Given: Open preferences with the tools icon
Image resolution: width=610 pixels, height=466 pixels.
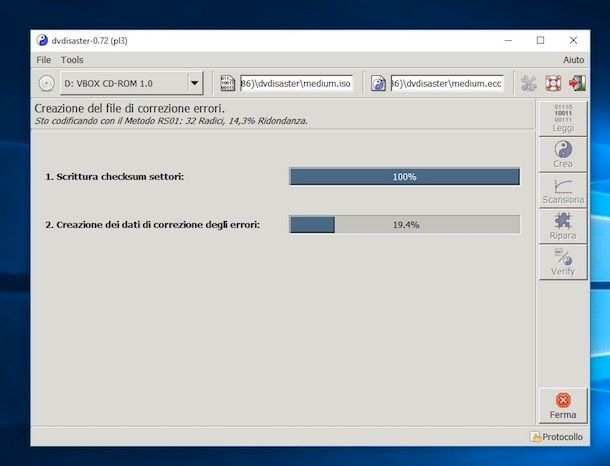Looking at the screenshot, I should pos(529,83).
